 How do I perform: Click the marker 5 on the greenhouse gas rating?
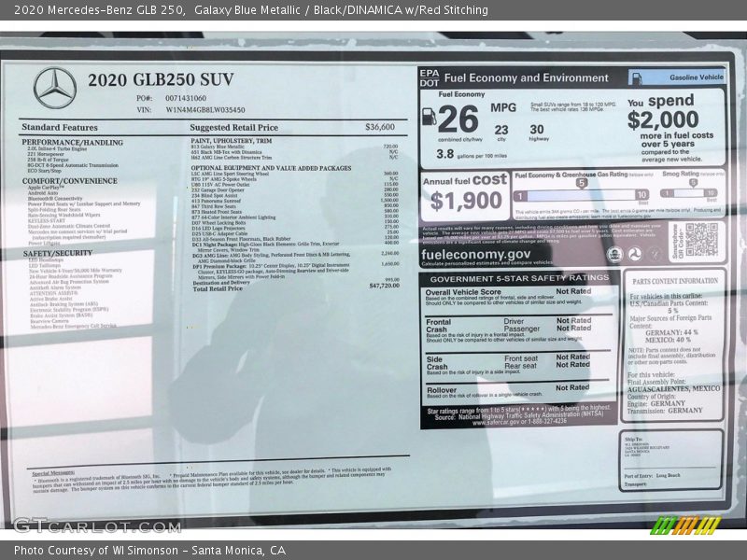pyautogui.click(x=581, y=183)
